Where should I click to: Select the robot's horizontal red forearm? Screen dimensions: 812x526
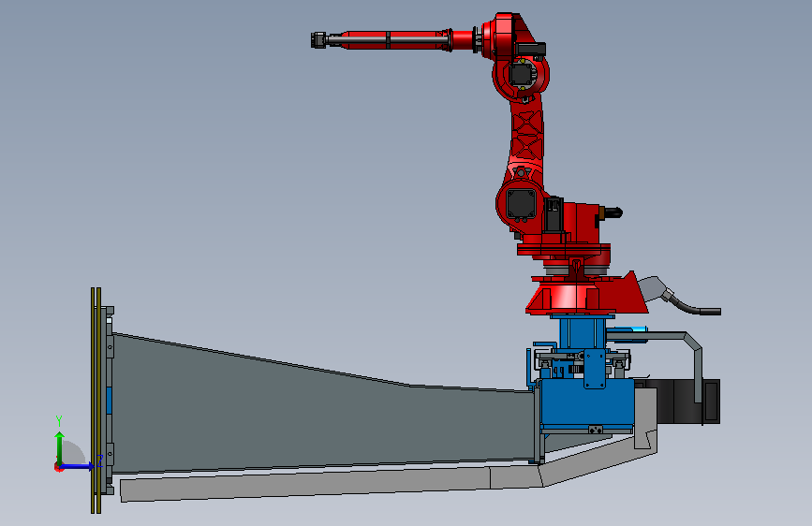tap(393, 40)
